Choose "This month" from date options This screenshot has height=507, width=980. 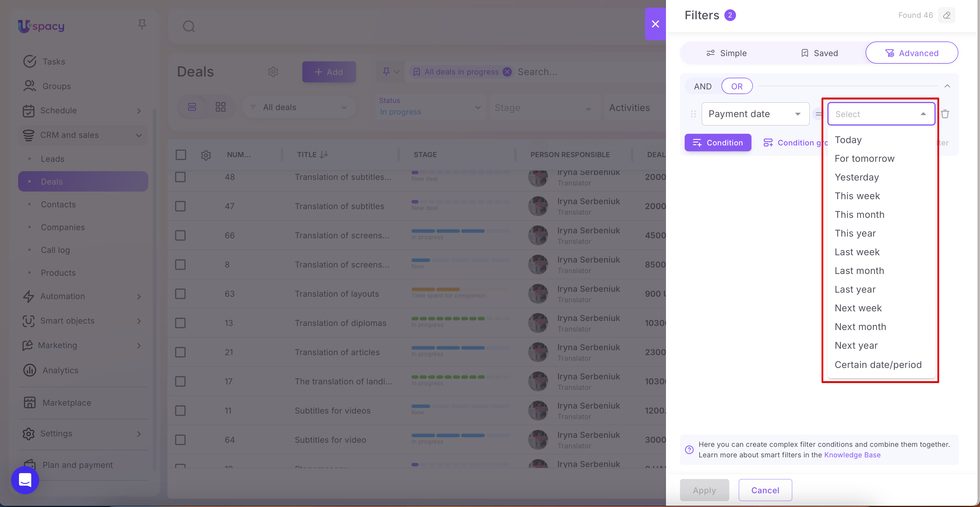pos(859,215)
